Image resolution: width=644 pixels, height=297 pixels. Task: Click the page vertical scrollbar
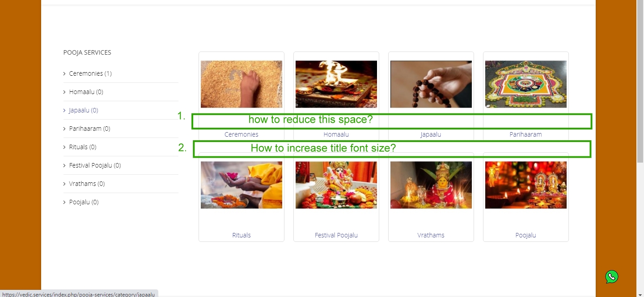[640, 148]
